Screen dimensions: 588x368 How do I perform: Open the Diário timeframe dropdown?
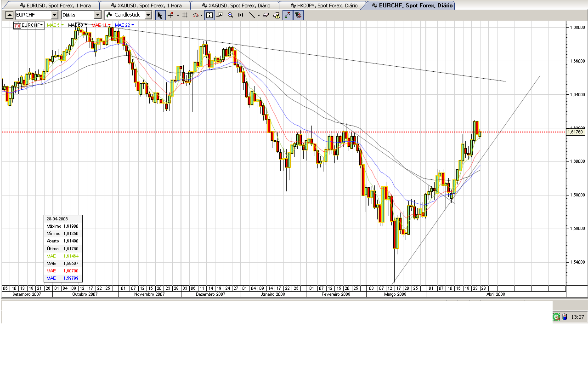[x=97, y=15]
